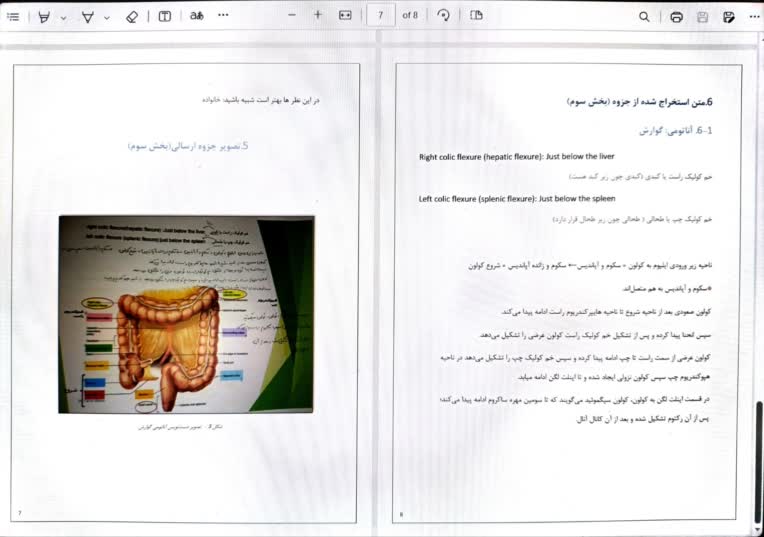Click the colon anatomy image on left page
Image resolution: width=764 pixels, height=537 pixels.
pos(186,314)
